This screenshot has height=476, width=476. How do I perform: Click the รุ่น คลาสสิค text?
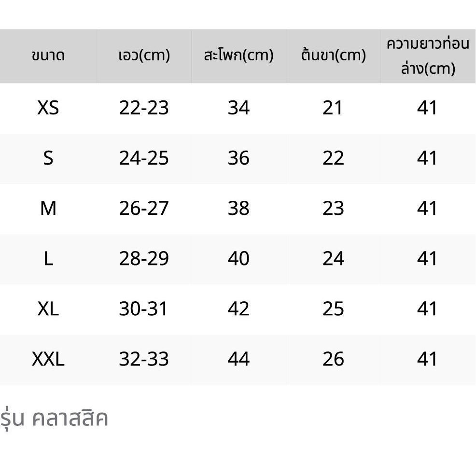[x=54, y=418]
